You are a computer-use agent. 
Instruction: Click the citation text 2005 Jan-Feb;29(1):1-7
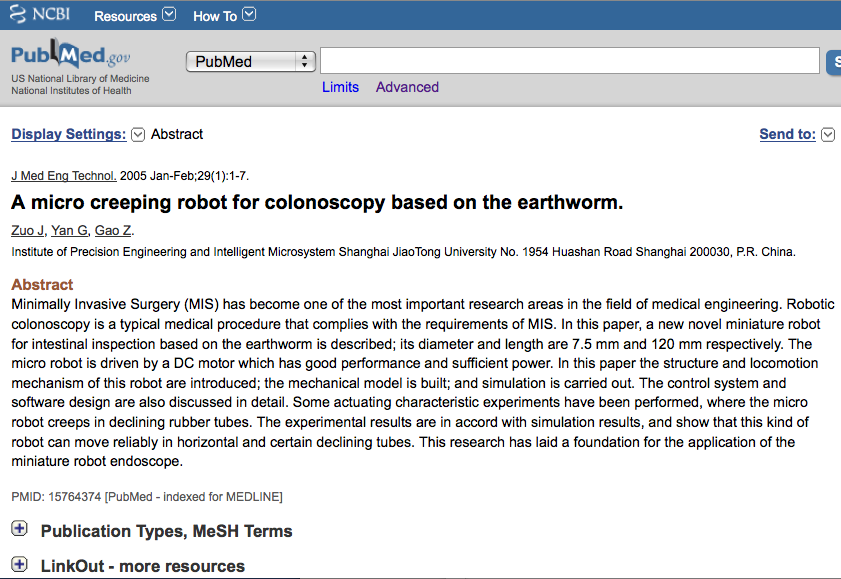pyautogui.click(x=185, y=176)
